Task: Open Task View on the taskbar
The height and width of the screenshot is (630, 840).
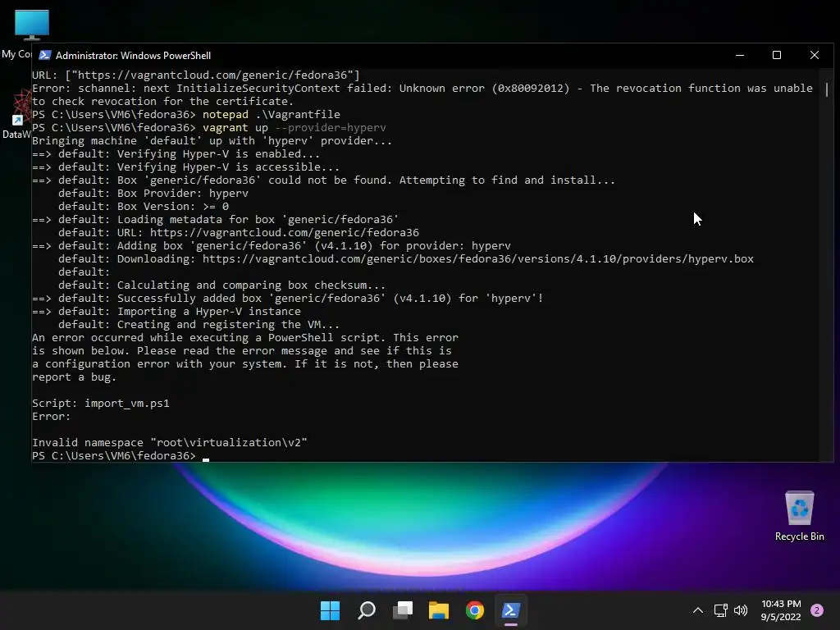Action: pos(402,610)
